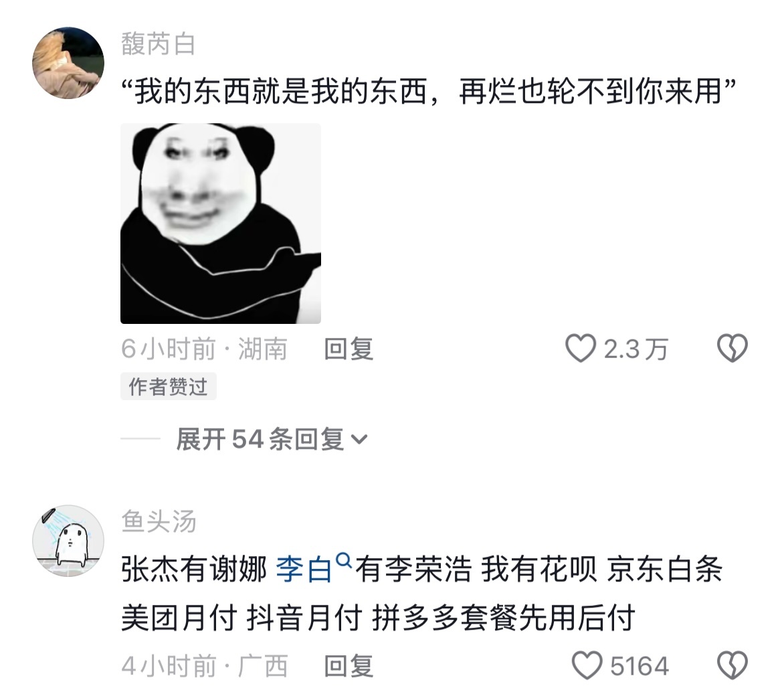Tap the 作者赞过 badge
Image resolution: width=782 pixels, height=700 pixels.
coord(168,387)
